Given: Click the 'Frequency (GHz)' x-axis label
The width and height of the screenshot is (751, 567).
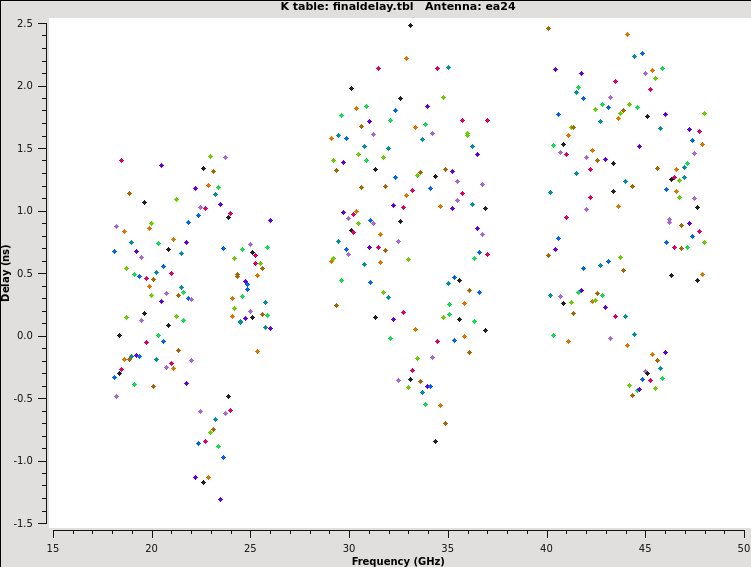Looking at the screenshot, I should point(399,561).
